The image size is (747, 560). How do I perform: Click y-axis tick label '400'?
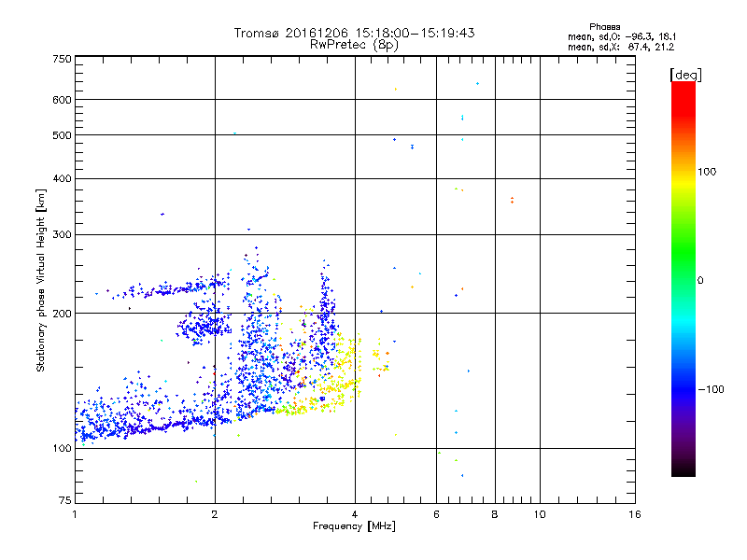pyautogui.click(x=62, y=178)
